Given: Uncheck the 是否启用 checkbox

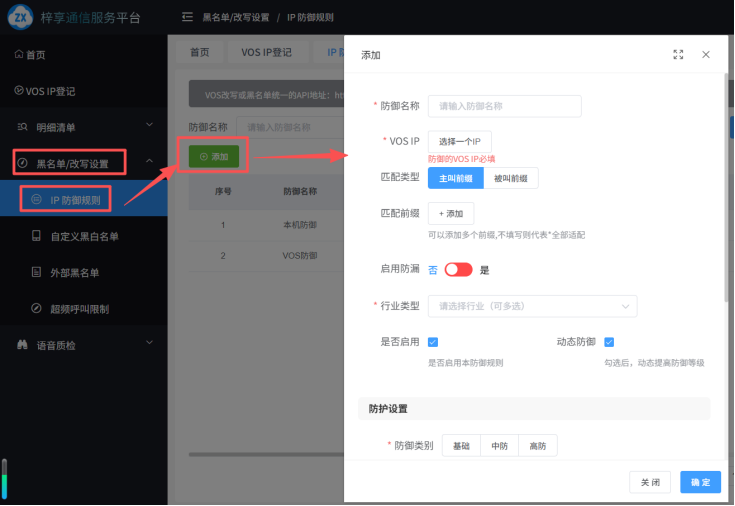Looking at the screenshot, I should pyautogui.click(x=433, y=342).
